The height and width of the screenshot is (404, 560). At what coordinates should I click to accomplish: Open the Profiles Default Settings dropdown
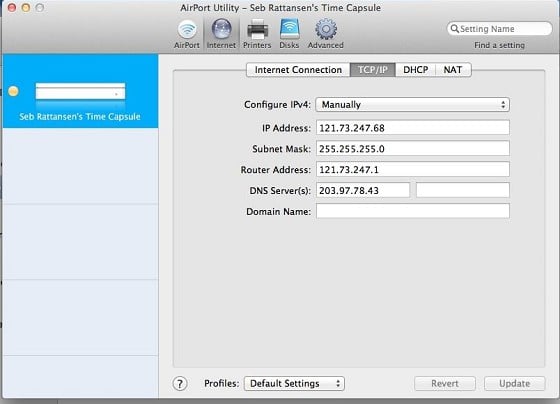point(294,384)
